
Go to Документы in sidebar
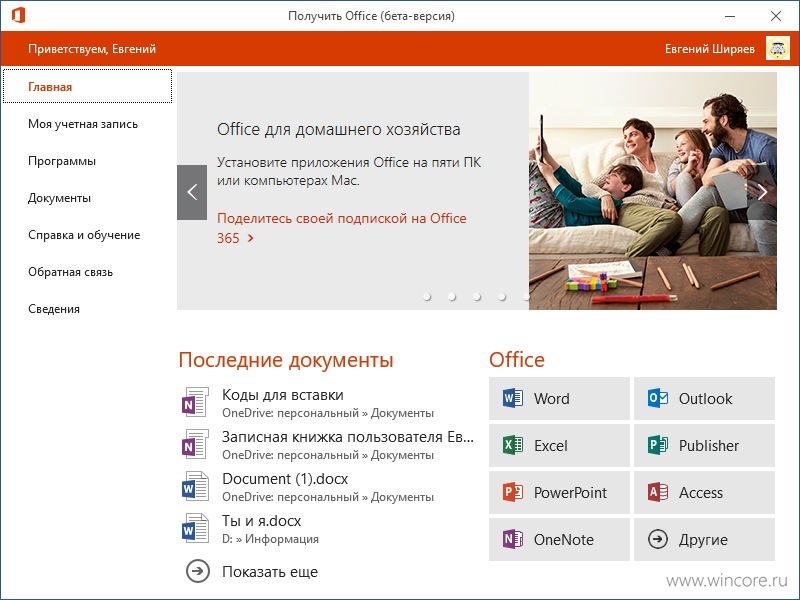click(x=60, y=198)
